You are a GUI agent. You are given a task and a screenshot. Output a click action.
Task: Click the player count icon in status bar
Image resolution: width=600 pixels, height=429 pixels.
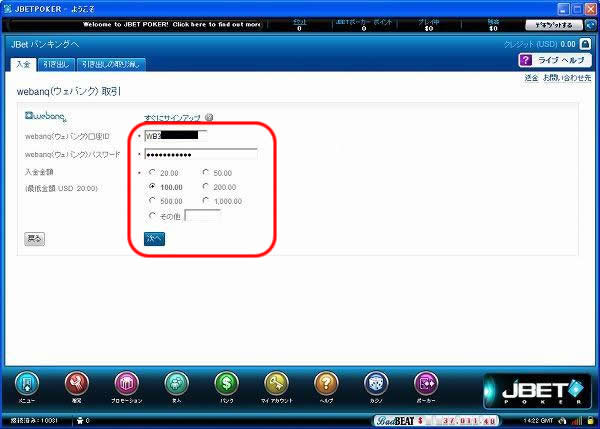[x=80, y=421]
